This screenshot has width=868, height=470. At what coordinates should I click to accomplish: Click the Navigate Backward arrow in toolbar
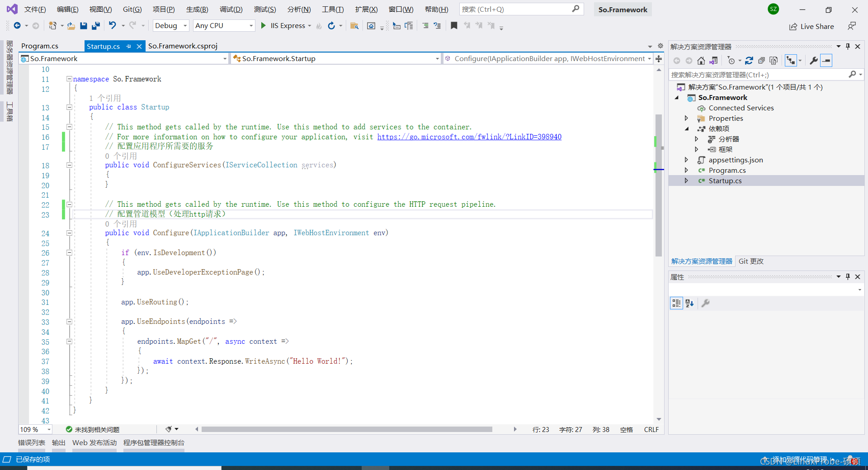click(17, 26)
